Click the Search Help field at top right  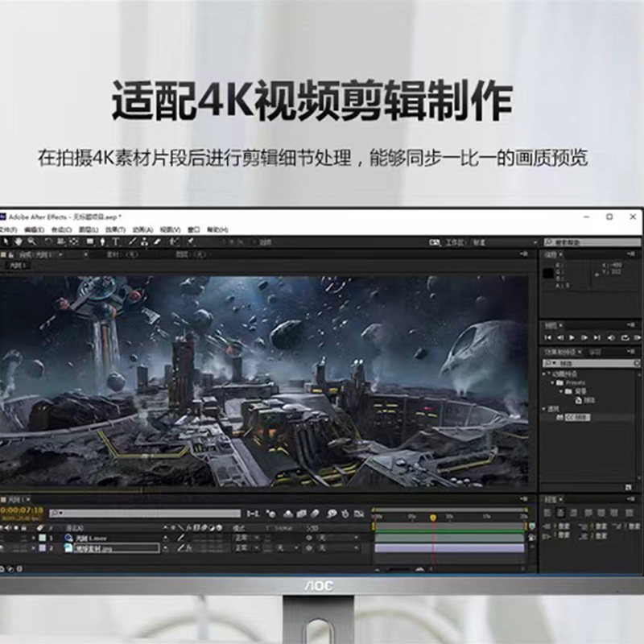(x=592, y=243)
